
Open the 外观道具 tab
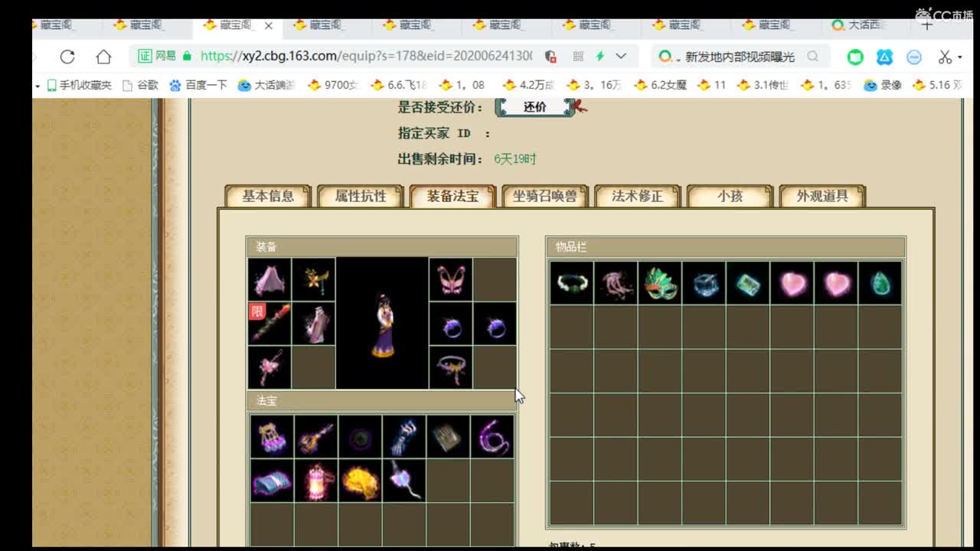point(822,197)
